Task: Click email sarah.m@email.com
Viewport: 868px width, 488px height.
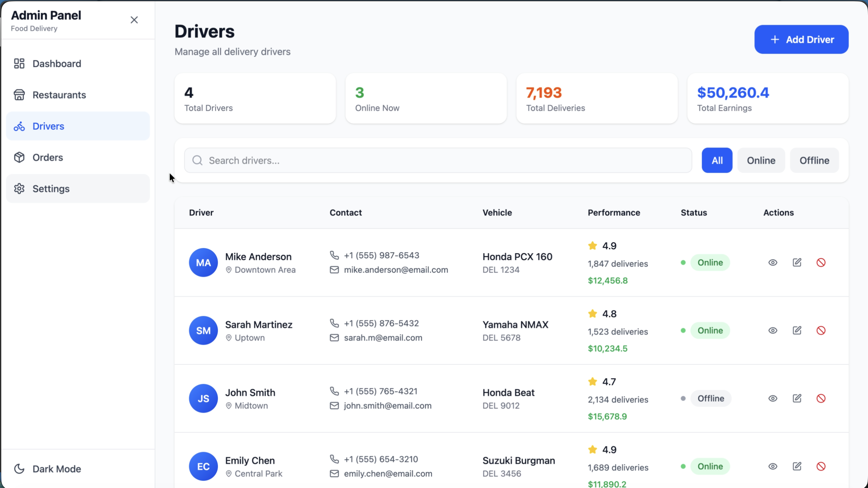Action: pos(383,337)
